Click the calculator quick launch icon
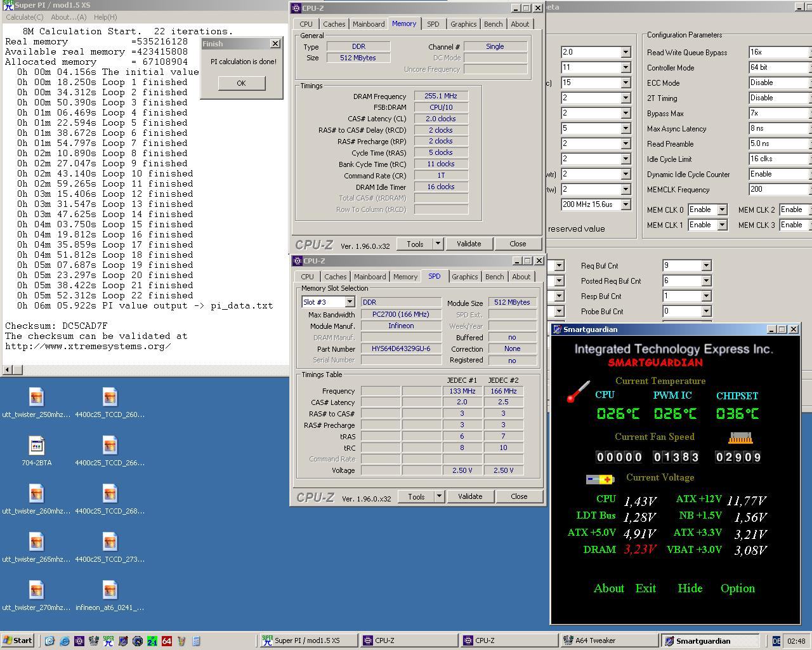 click(x=196, y=641)
